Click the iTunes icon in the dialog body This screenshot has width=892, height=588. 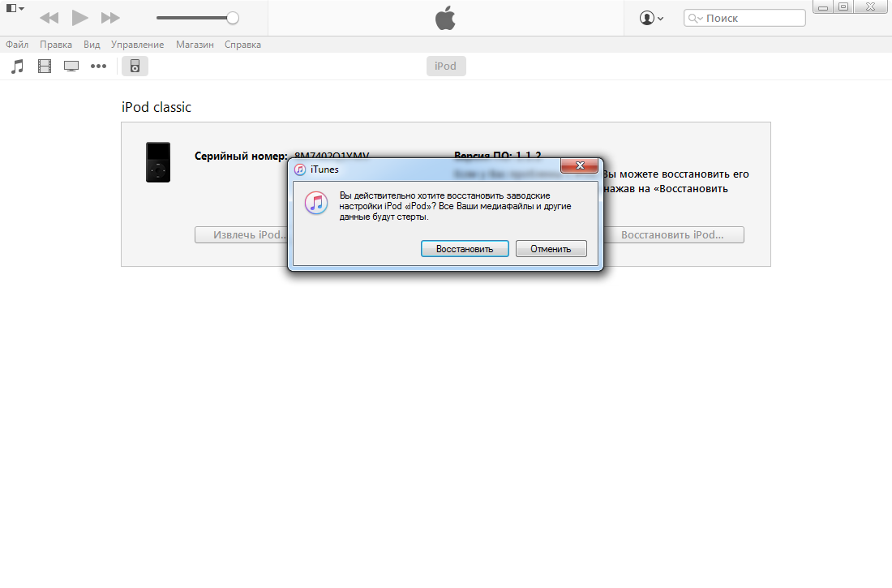315,203
